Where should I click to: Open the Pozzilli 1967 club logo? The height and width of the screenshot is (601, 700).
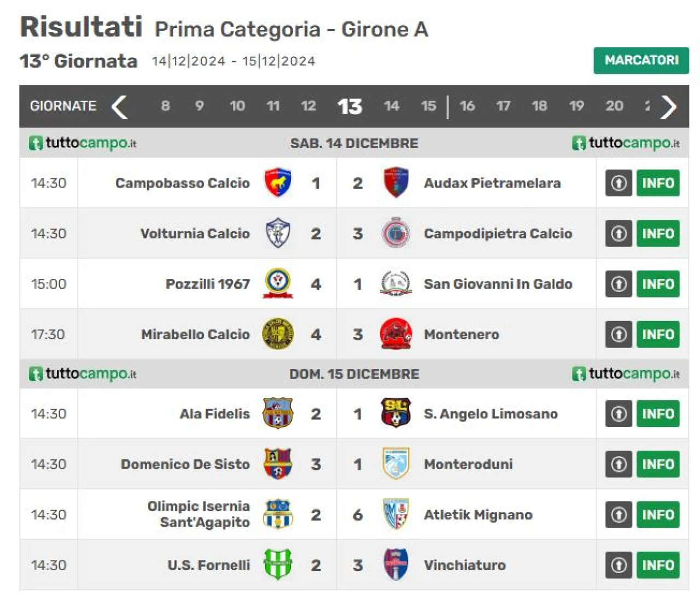coord(278,283)
